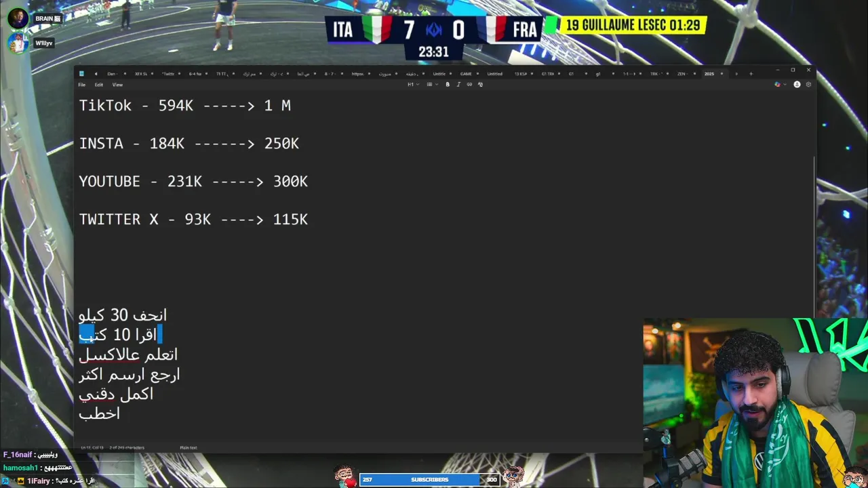This screenshot has width=868, height=488.
Task: Open the File menu in Notepad
Action: click(81, 85)
